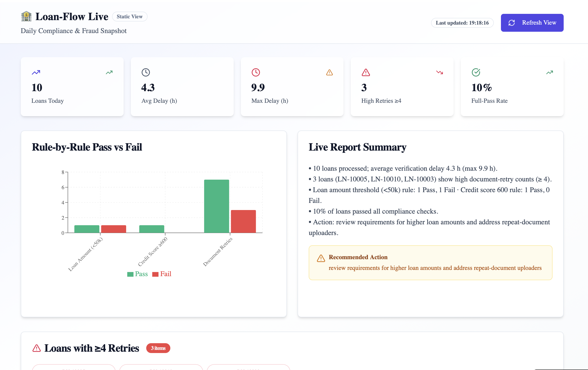The height and width of the screenshot is (370, 588).
Task: Select the Loan-Flow Live title heading
Action: (72, 16)
